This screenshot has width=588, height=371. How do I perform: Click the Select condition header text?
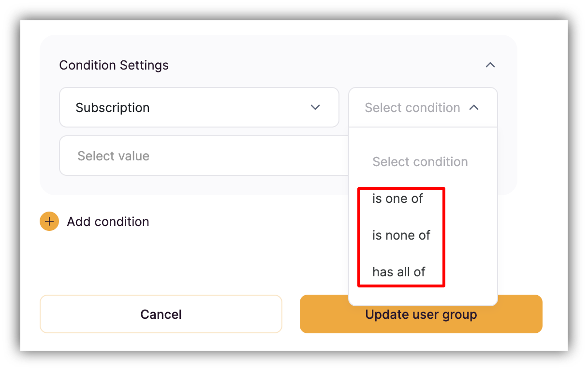pyautogui.click(x=412, y=107)
